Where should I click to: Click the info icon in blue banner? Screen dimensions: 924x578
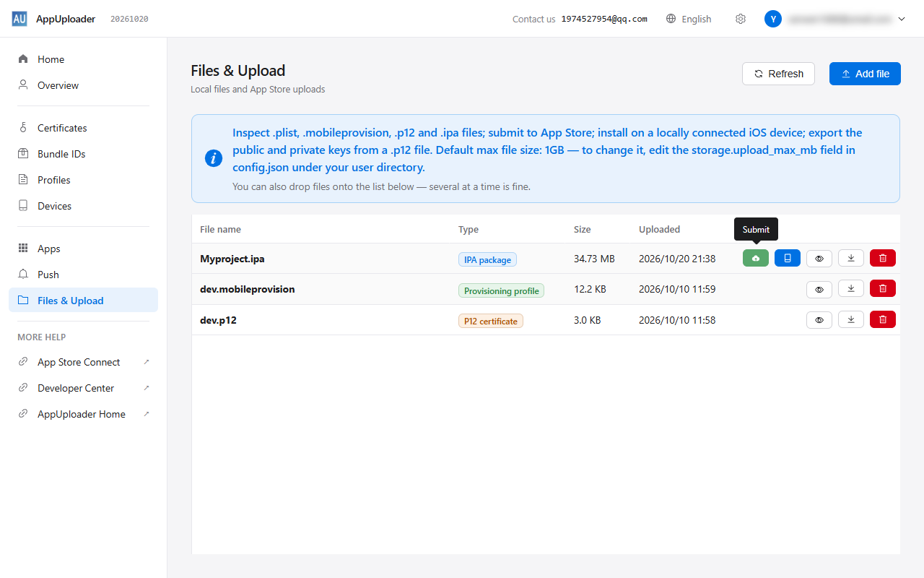coord(214,158)
